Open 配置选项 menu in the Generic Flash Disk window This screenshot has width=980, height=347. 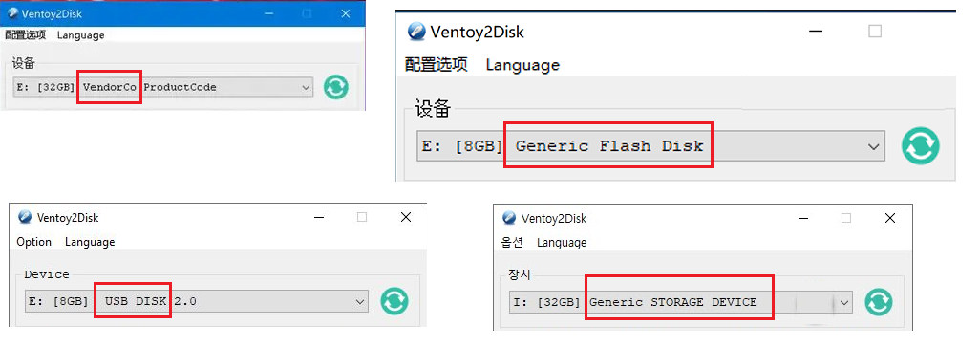(437, 64)
